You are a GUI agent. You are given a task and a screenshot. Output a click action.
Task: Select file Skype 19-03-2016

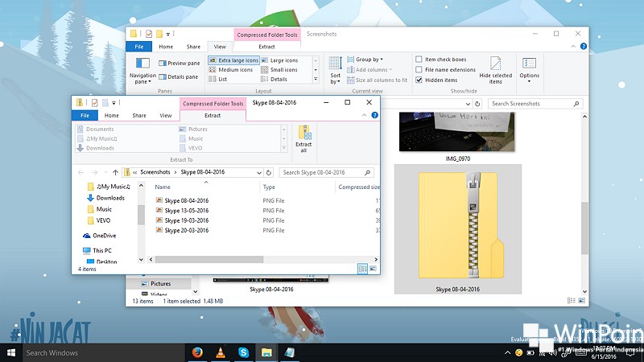coord(182,220)
